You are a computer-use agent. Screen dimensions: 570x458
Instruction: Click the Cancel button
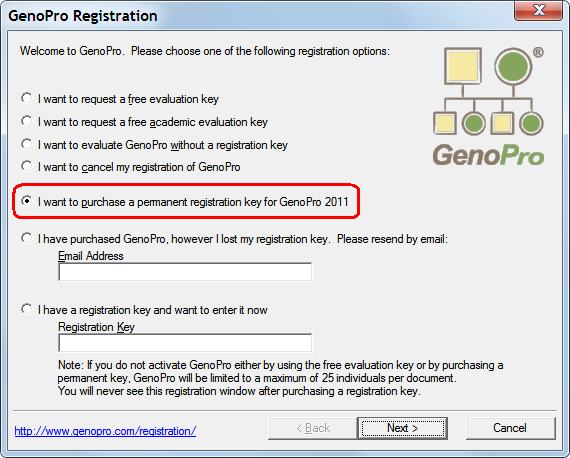(510, 428)
